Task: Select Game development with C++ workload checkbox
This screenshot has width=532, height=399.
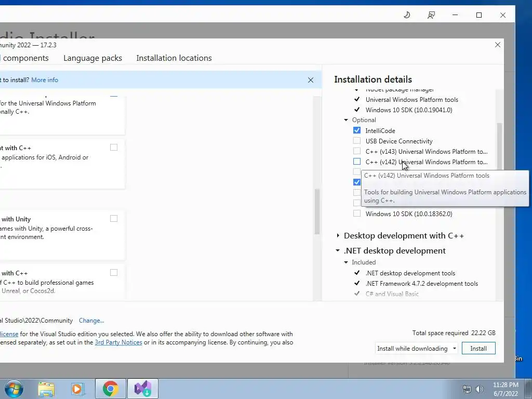Action: click(114, 272)
